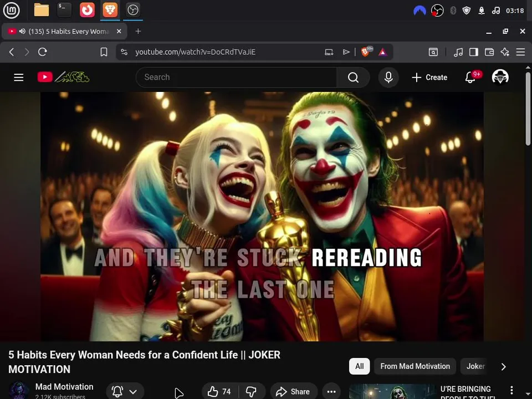Open a new browser tab
This screenshot has height=399, width=532.
[138, 31]
